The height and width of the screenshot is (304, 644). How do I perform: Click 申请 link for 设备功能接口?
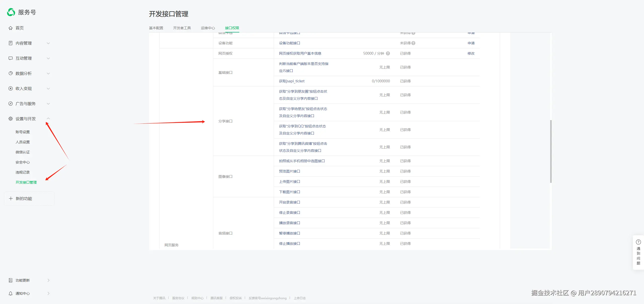(471, 43)
